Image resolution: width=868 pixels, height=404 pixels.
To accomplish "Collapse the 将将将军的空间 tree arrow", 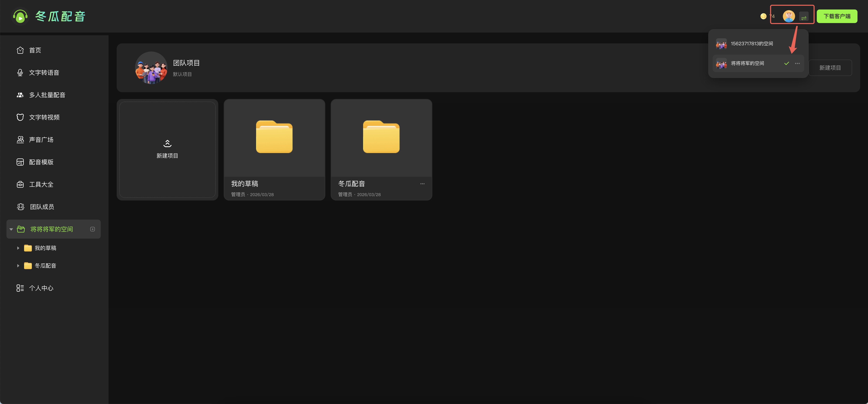I will 11,229.
